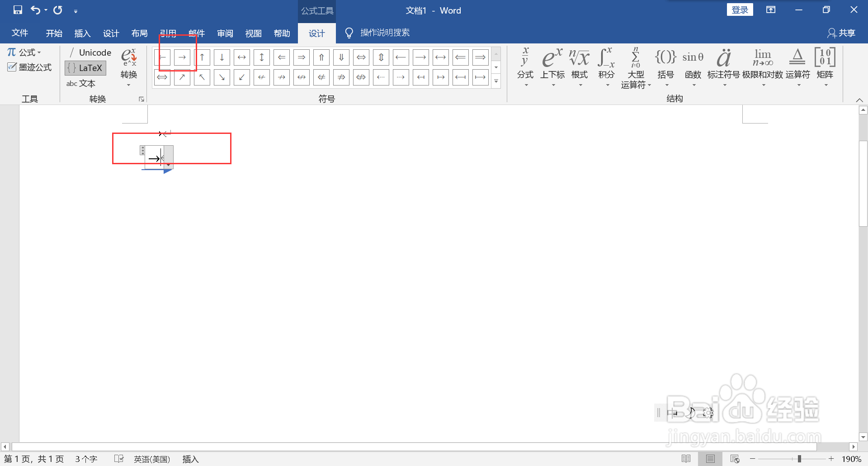Image resolution: width=868 pixels, height=466 pixels.
Task: Insert the double up-down arrow ⇕ symbol
Action: coord(381,57)
